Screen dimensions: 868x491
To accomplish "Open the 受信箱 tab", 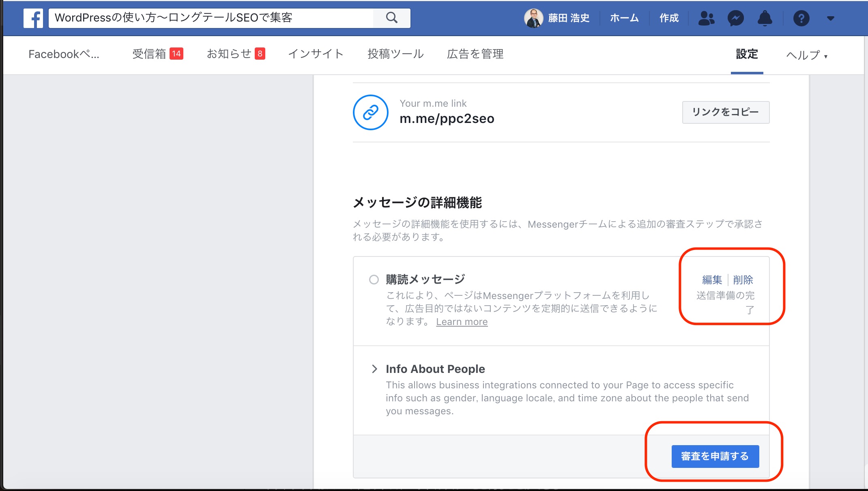I will (x=149, y=54).
